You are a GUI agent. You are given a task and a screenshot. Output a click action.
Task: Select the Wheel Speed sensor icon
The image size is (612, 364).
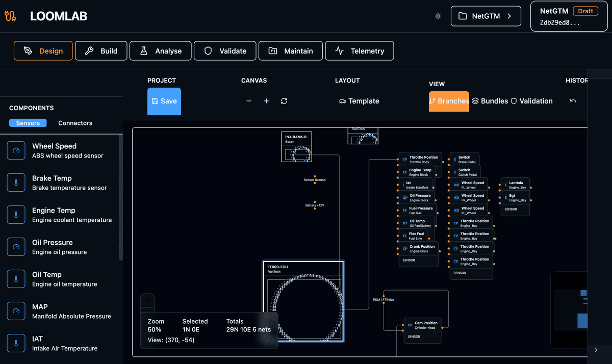pos(16,150)
